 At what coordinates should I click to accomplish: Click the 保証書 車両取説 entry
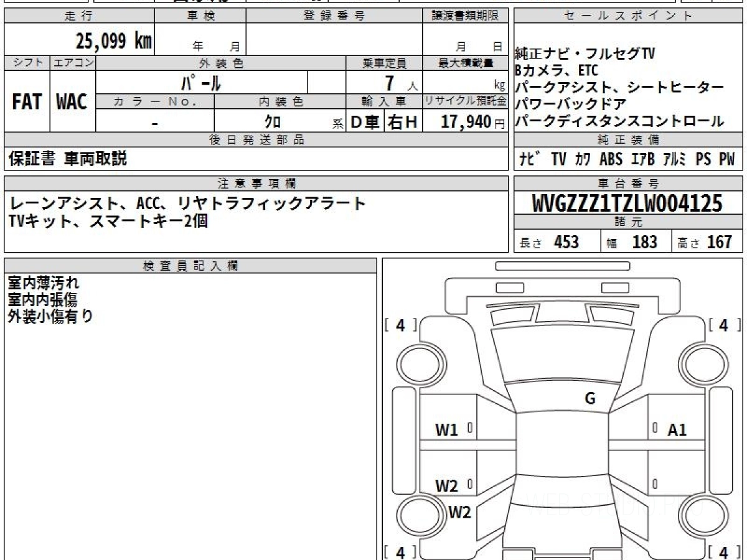(68, 159)
